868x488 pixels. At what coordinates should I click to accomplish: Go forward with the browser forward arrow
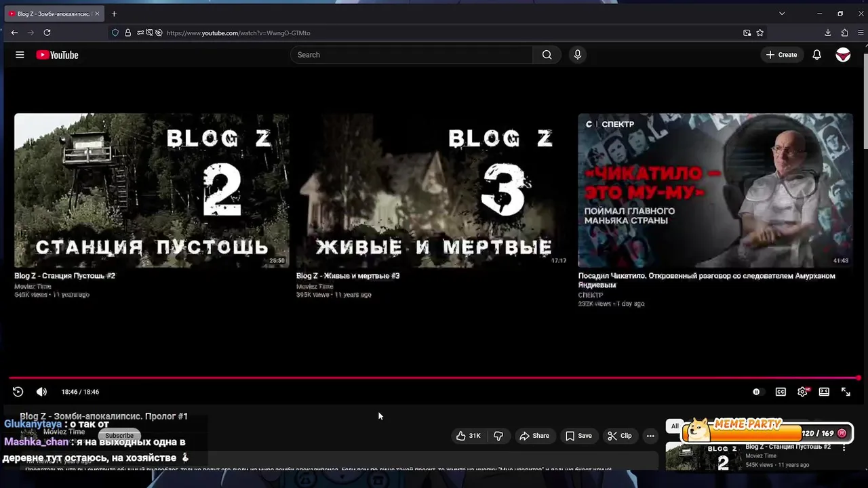pyautogui.click(x=31, y=33)
